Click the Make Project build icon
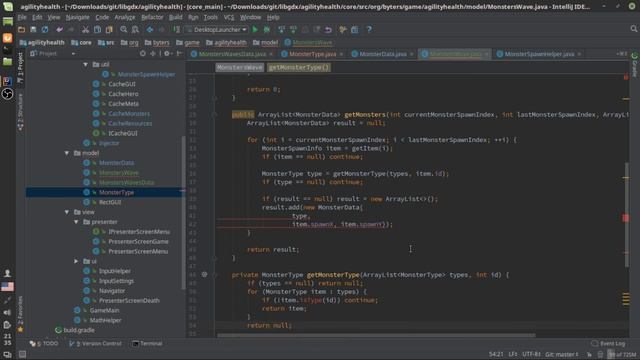 (x=176, y=29)
